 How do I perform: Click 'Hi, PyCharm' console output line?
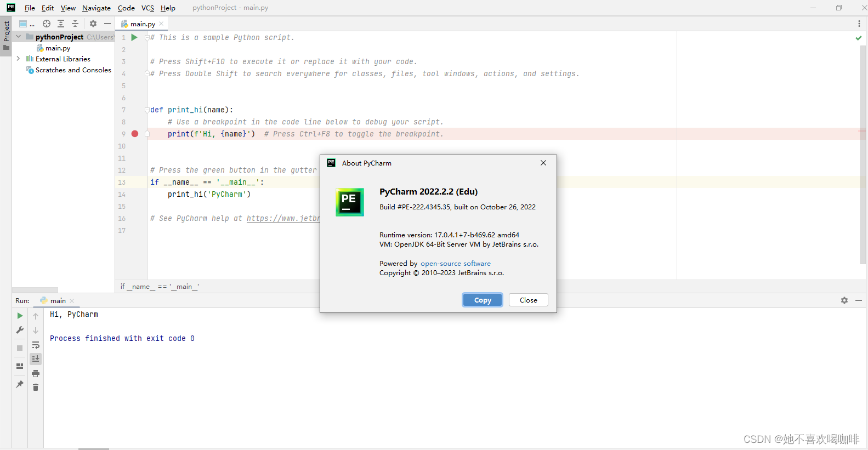click(x=74, y=315)
